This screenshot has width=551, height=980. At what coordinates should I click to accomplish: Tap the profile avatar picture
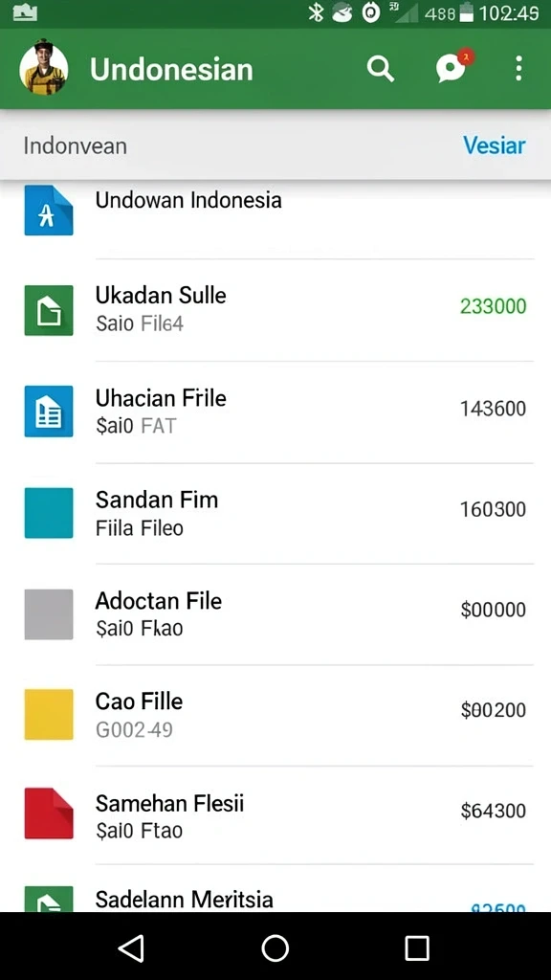pos(44,68)
